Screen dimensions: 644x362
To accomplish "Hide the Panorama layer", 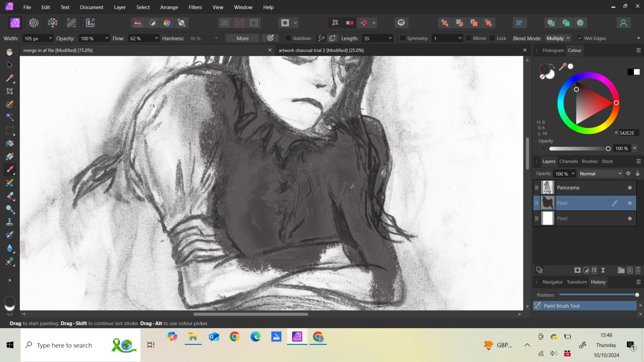I will pos(630,188).
